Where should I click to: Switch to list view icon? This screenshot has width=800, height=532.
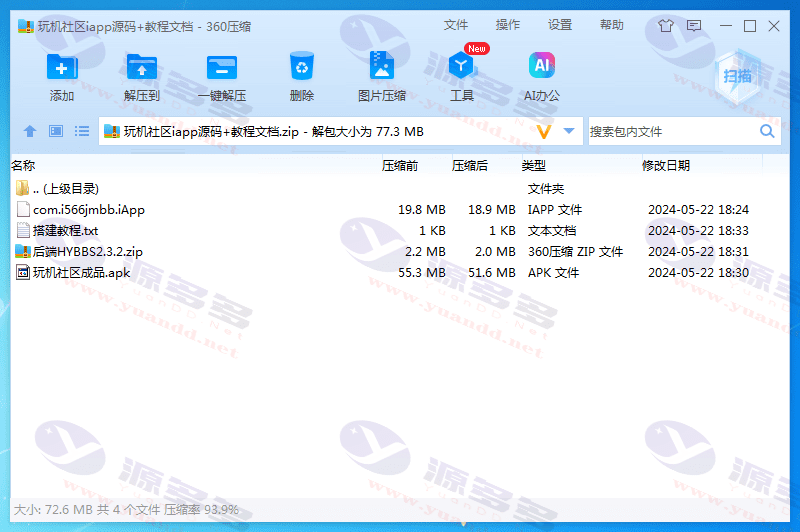[x=82, y=132]
